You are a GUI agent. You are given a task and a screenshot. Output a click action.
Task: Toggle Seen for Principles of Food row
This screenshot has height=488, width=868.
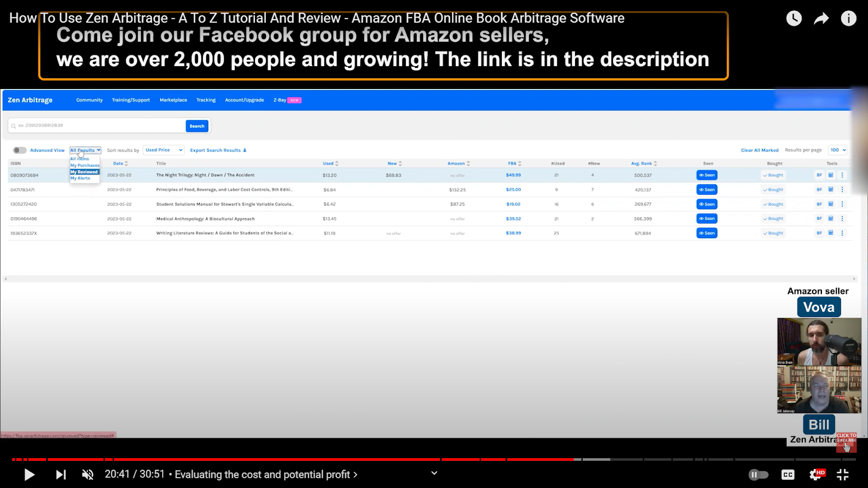[707, 189]
